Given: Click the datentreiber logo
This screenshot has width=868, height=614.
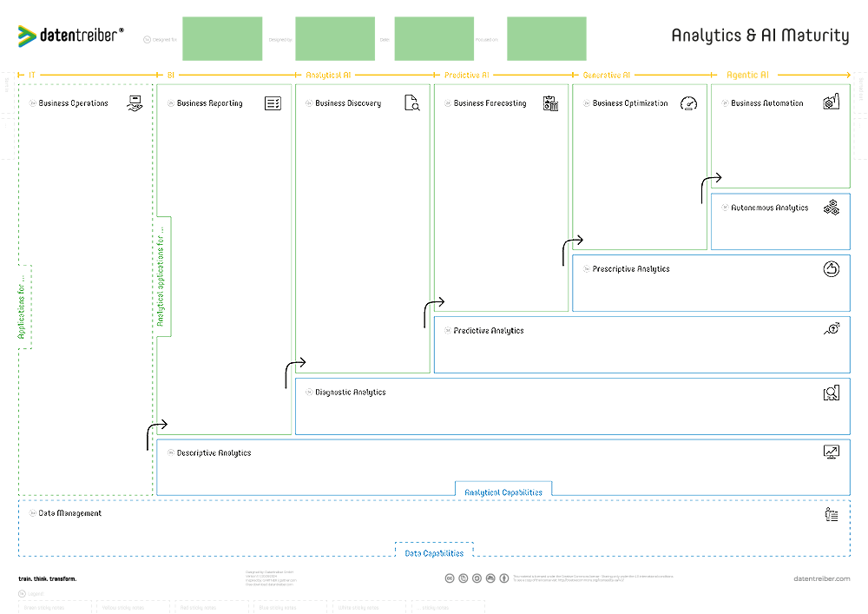Looking at the screenshot, I should point(71,36).
